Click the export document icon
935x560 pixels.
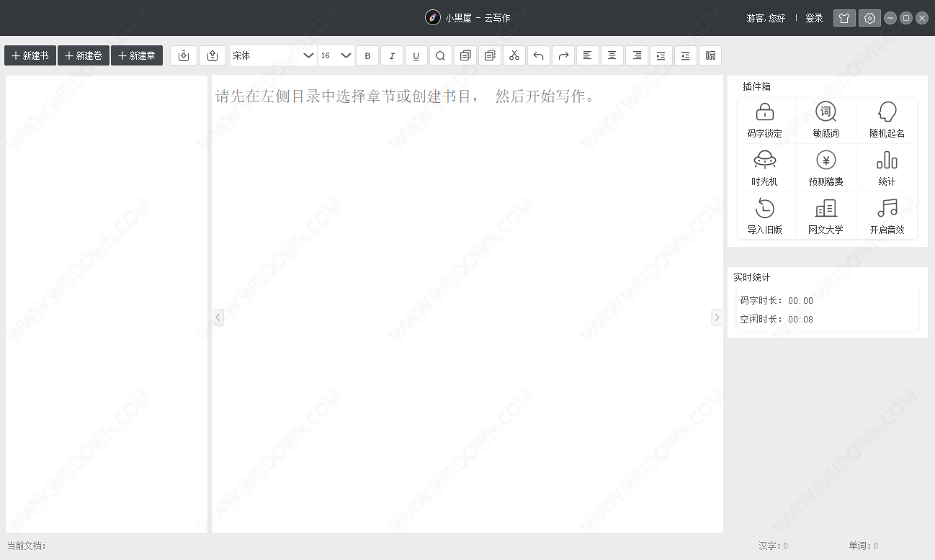tap(212, 55)
